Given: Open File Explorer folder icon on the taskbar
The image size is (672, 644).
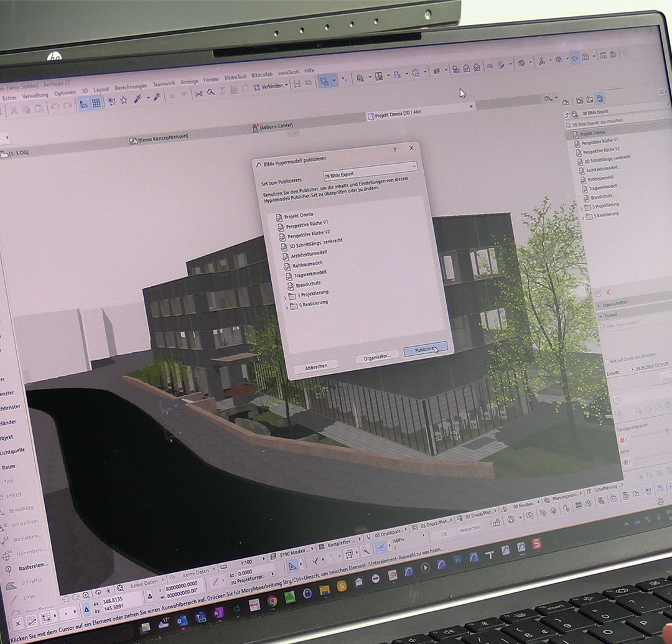Looking at the screenshot, I should click(324, 590).
